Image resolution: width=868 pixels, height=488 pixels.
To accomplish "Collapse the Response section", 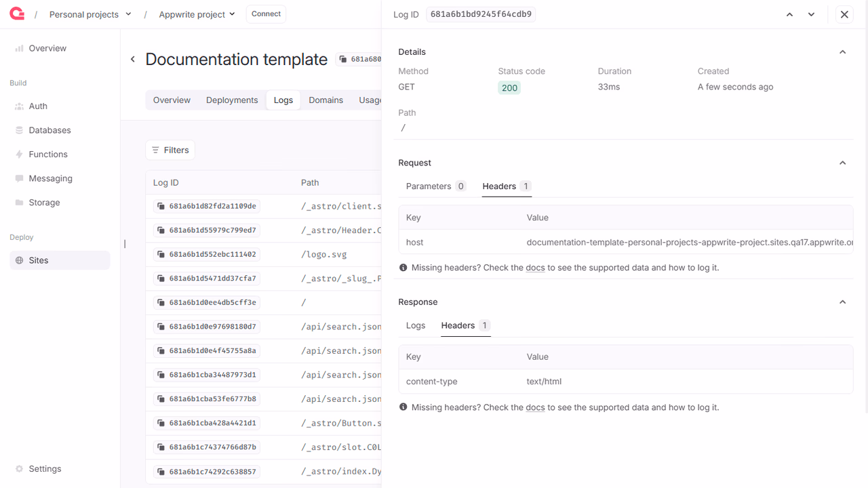I will point(843,302).
